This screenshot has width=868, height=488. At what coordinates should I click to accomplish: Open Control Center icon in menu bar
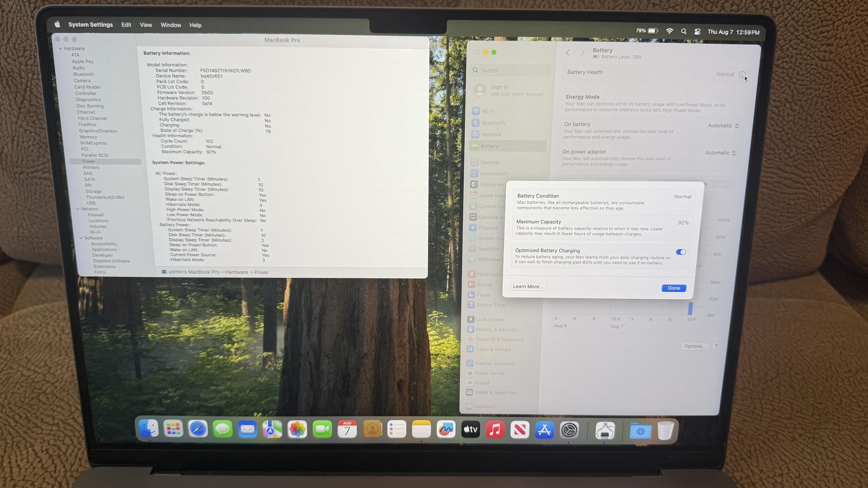(698, 32)
